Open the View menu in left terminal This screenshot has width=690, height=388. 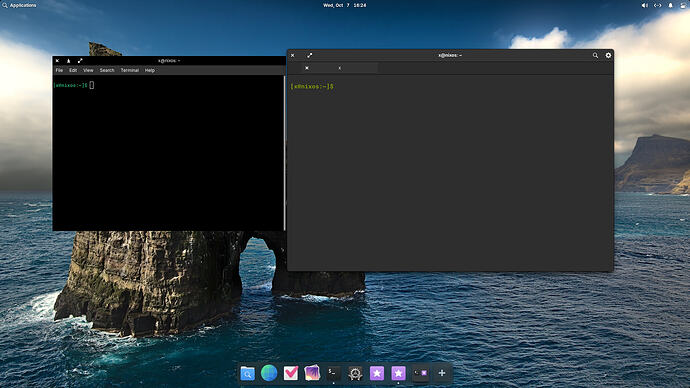point(88,70)
